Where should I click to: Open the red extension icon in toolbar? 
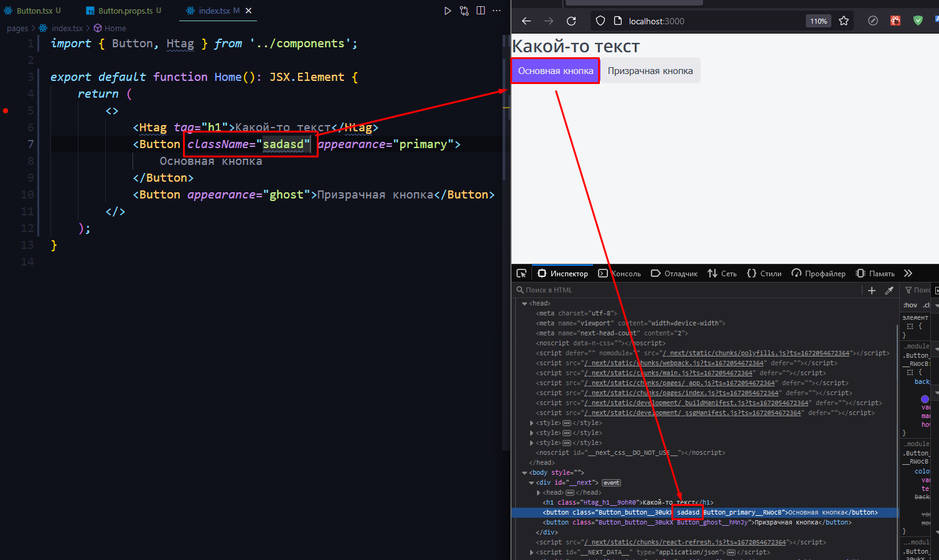pyautogui.click(x=895, y=21)
